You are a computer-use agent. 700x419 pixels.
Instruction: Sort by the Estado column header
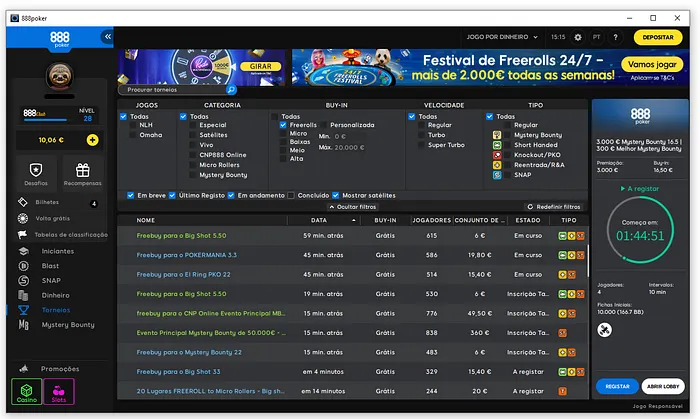[528, 220]
